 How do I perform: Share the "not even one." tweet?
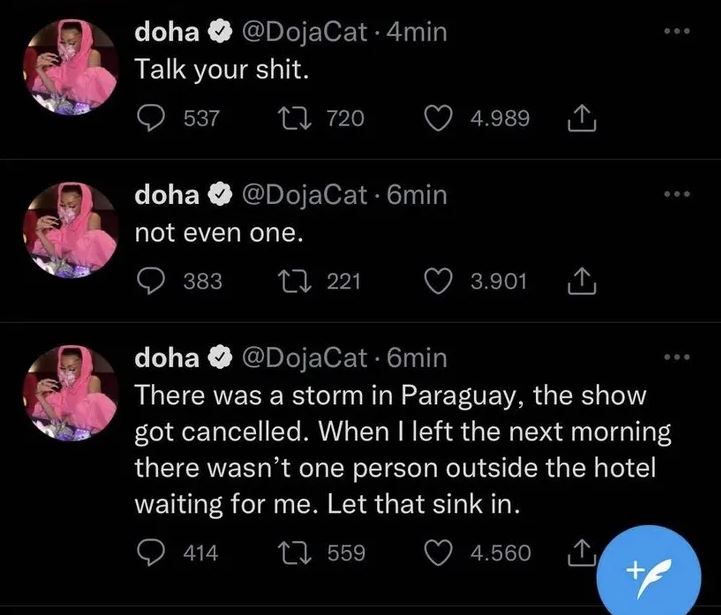(x=581, y=282)
